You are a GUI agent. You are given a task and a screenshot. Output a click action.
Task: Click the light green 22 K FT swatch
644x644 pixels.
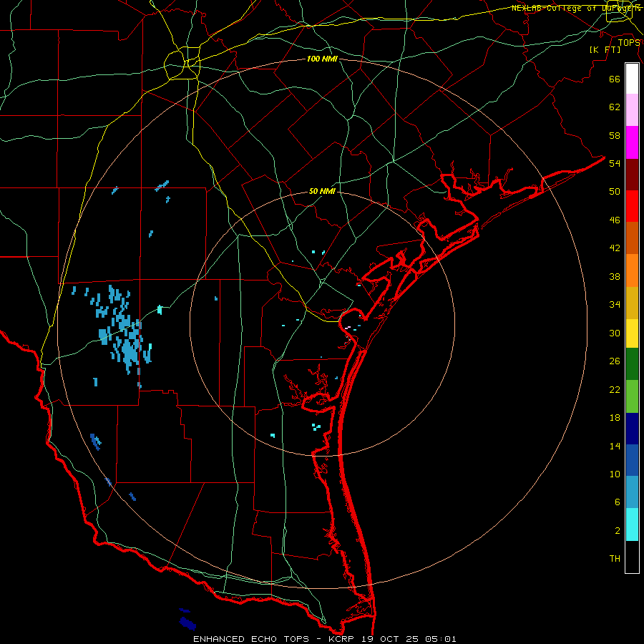632,396
